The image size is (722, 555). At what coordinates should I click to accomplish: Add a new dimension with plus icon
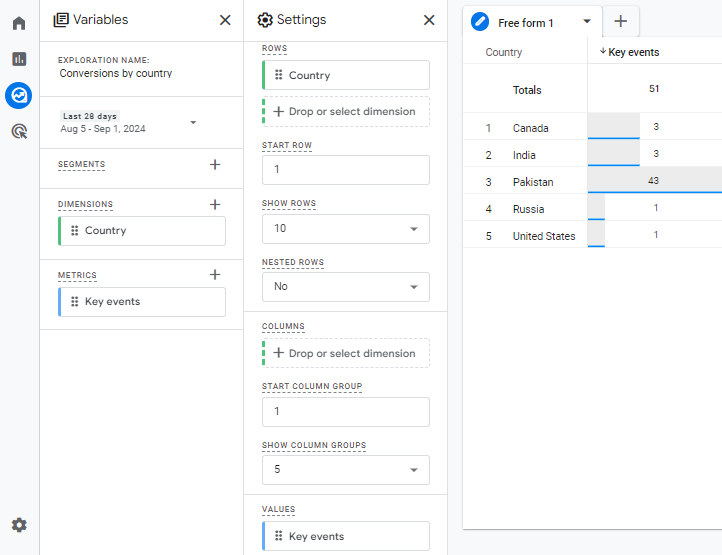point(215,204)
